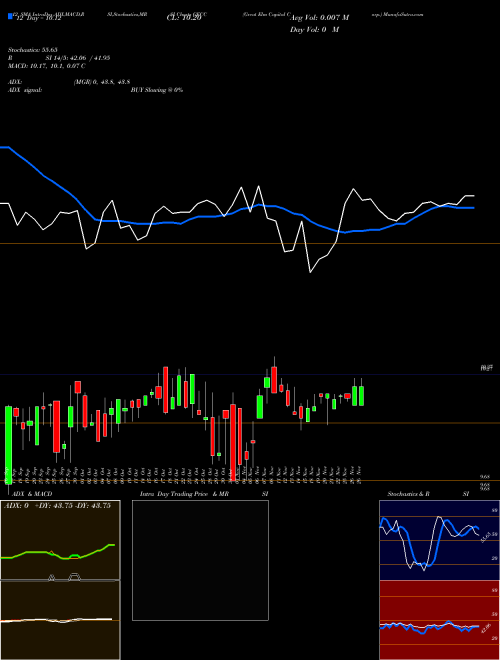Click the 'Day Vol: 0 M' label
The height and width of the screenshot is (660, 500).
point(314,29)
